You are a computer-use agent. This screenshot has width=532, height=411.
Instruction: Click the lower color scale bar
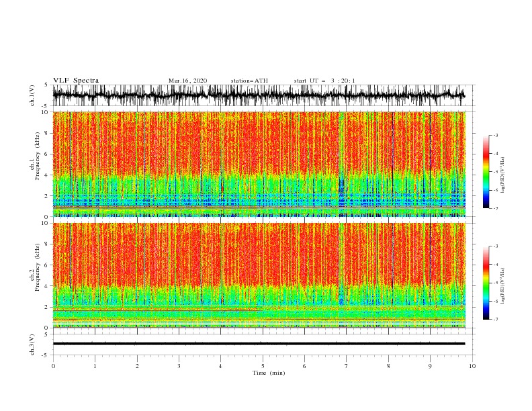486,283
